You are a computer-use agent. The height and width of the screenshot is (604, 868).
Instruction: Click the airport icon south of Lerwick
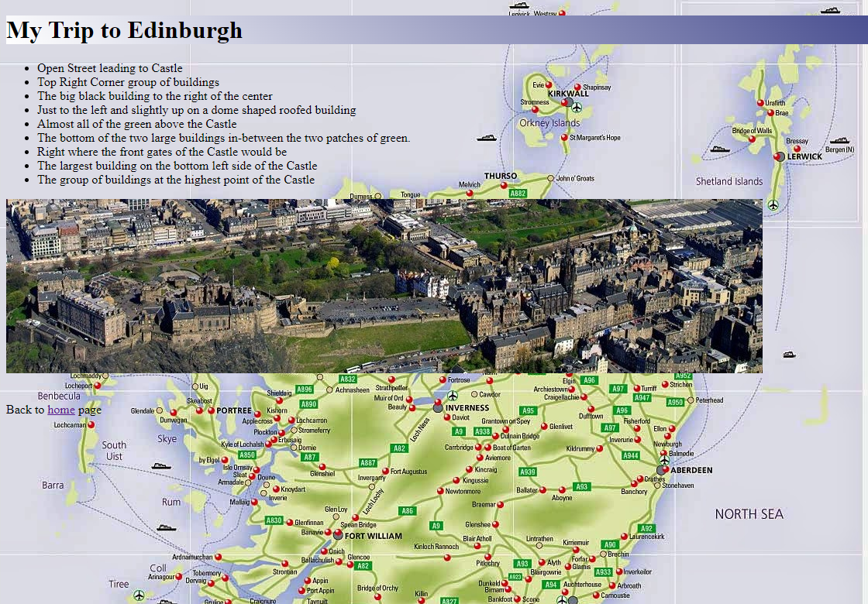[773, 205]
